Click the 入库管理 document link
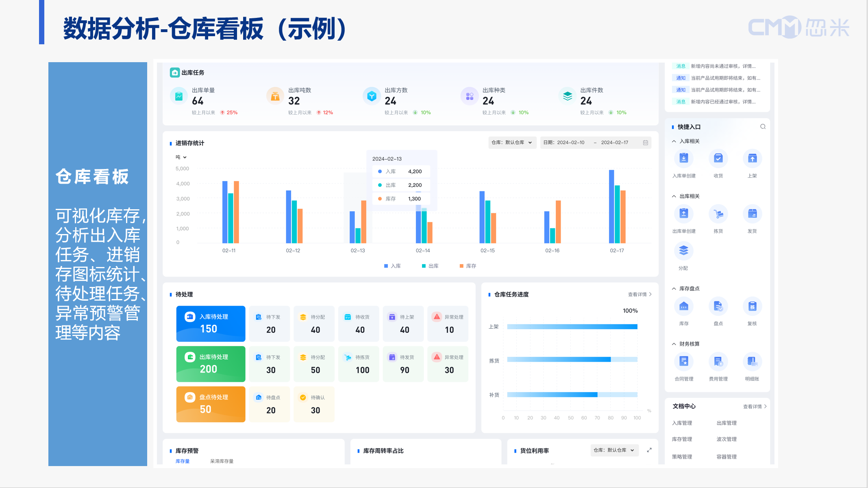 click(682, 423)
